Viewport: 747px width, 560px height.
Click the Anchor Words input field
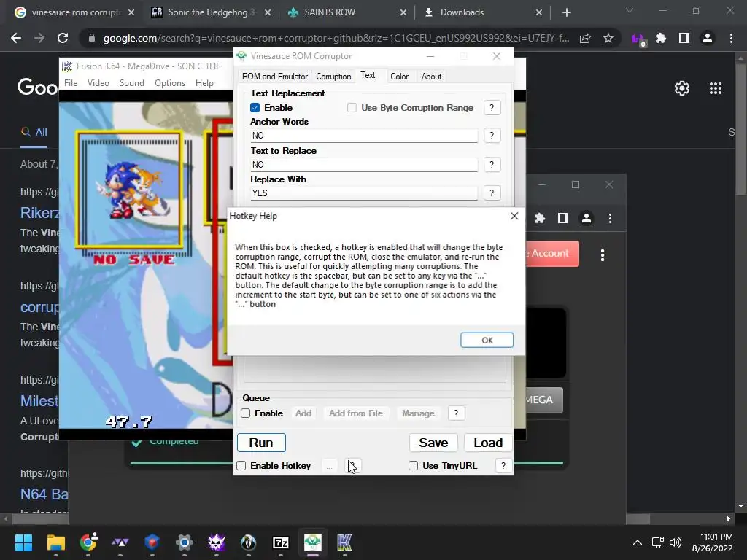pyautogui.click(x=364, y=136)
